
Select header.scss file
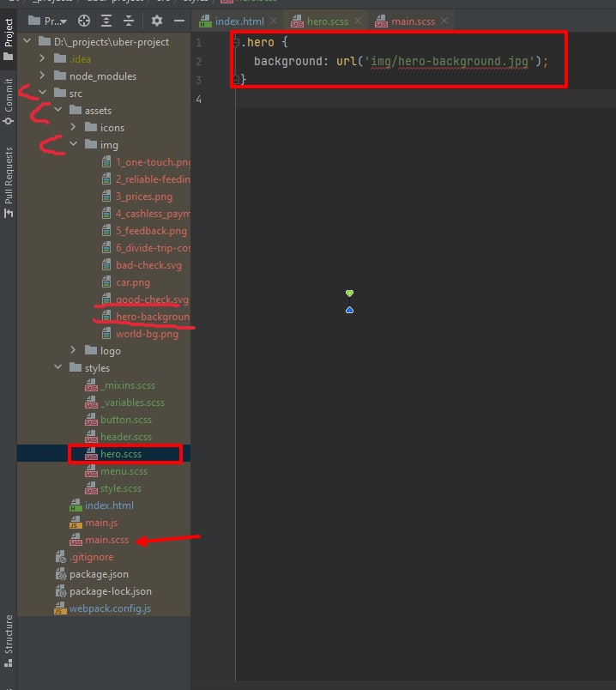[x=118, y=437]
